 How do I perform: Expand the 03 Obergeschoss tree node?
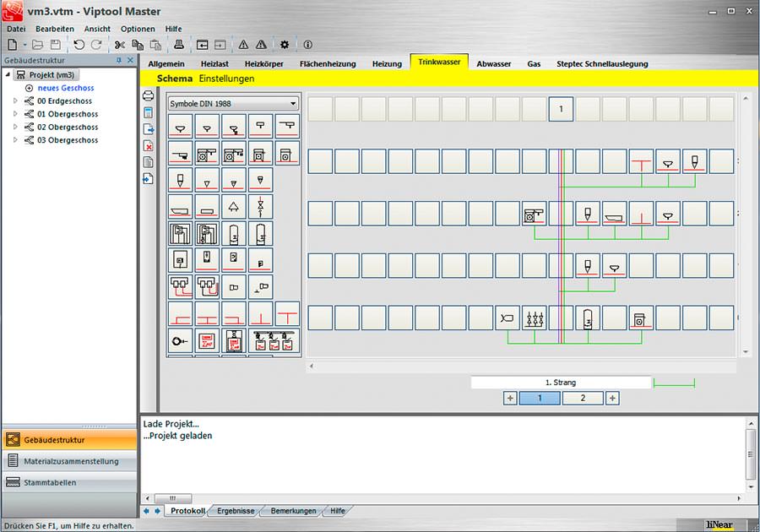[15, 140]
